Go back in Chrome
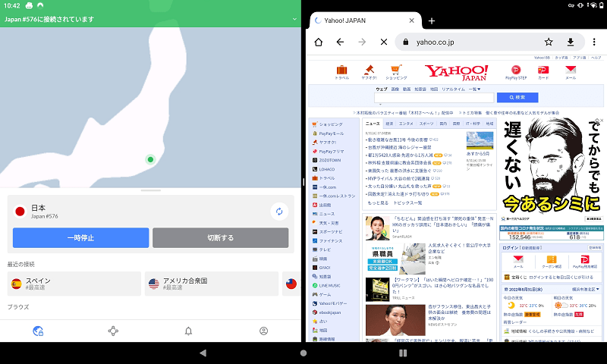 pos(340,42)
